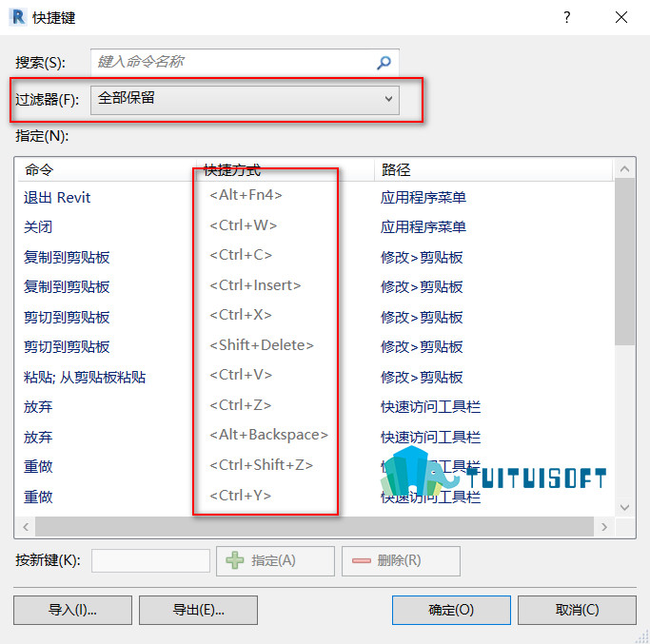Click the <Ctrl+V> shortcut cell
Screen dimensions: 650x644
click(x=241, y=375)
